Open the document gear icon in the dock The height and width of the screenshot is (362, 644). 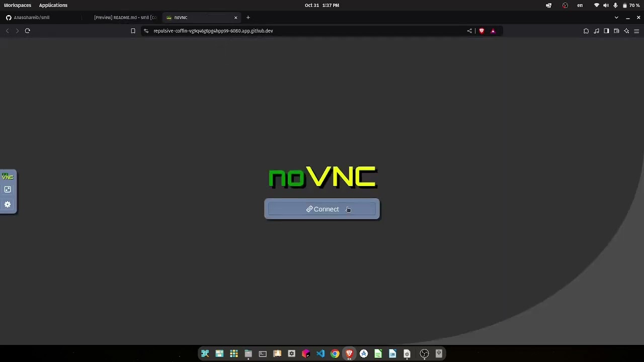[x=407, y=354]
